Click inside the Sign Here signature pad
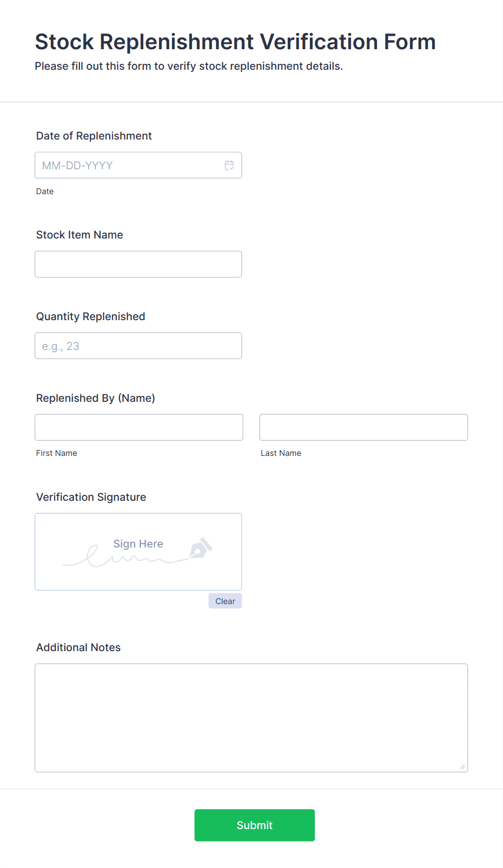Viewport: 503px width, 868px height. tap(138, 552)
